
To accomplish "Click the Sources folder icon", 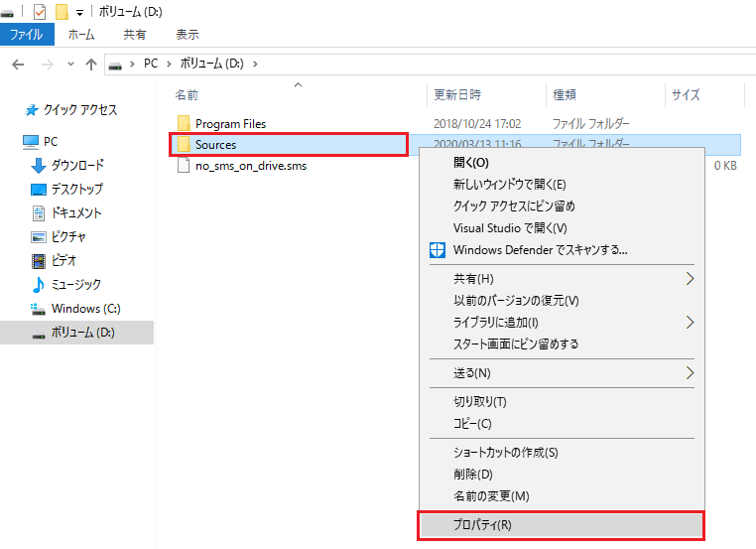I will [x=184, y=144].
